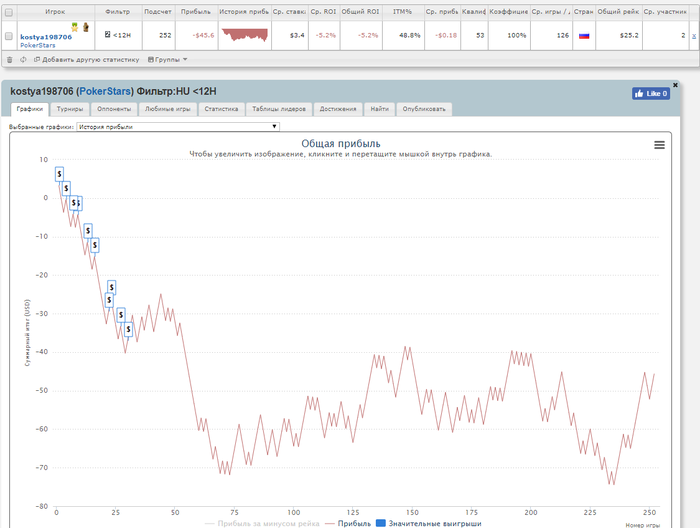Switch to the 'Статистика' tab
Screen dimensions: 700x528
tap(221, 109)
